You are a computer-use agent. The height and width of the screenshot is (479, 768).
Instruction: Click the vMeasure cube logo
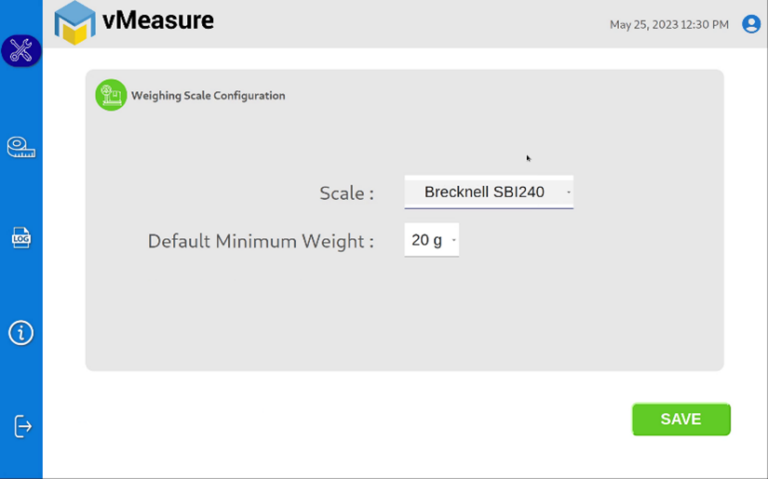point(74,23)
